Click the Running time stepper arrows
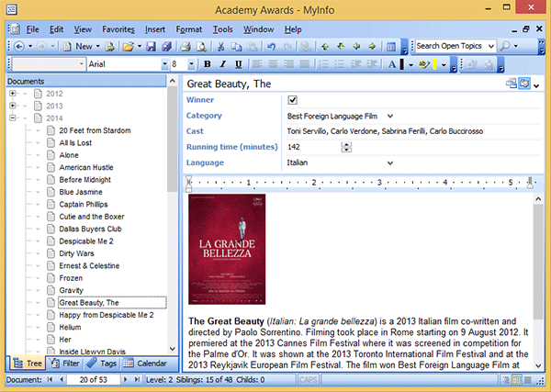The width and height of the screenshot is (551, 392). click(x=346, y=147)
